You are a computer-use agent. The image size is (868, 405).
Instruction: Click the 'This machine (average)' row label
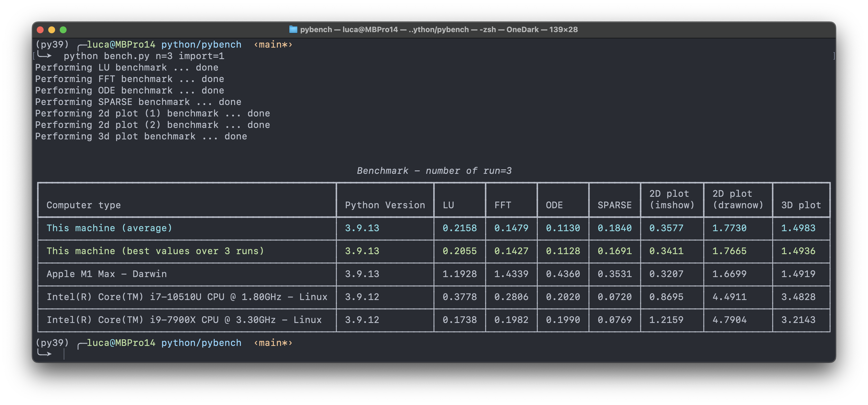(110, 228)
